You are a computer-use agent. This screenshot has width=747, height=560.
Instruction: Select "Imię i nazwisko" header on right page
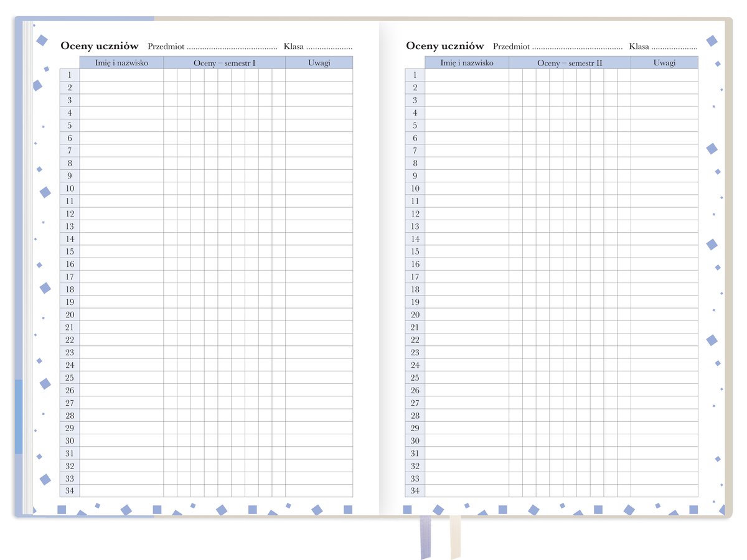click(467, 63)
